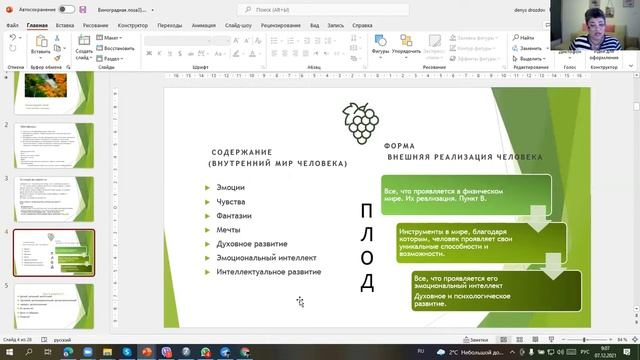Switch to the Анимация tab

click(204, 25)
